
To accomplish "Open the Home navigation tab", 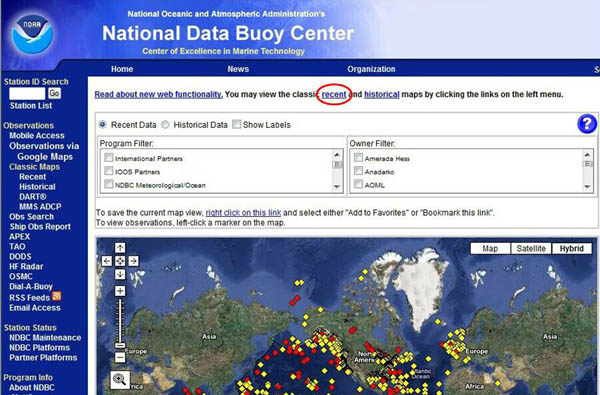I will pos(122,69).
